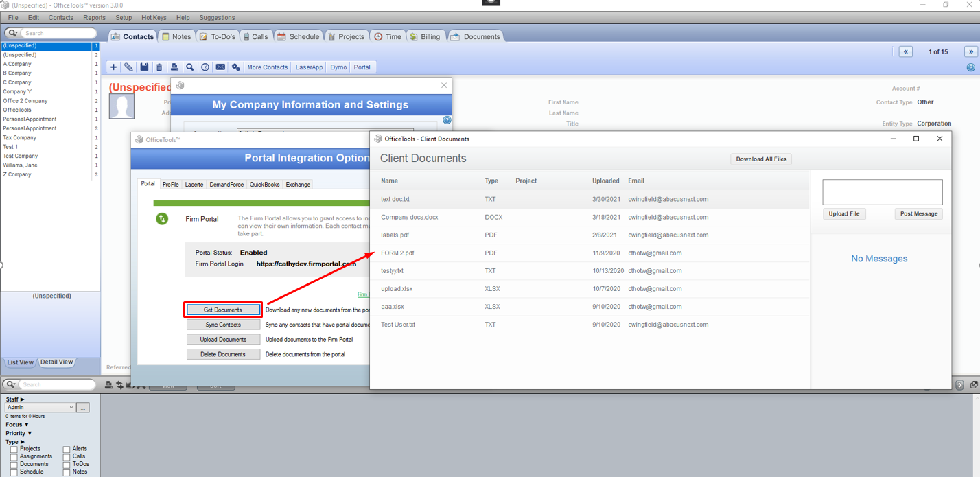Click the Upload Documents button
This screenshot has width=980, height=477.
coord(223,340)
